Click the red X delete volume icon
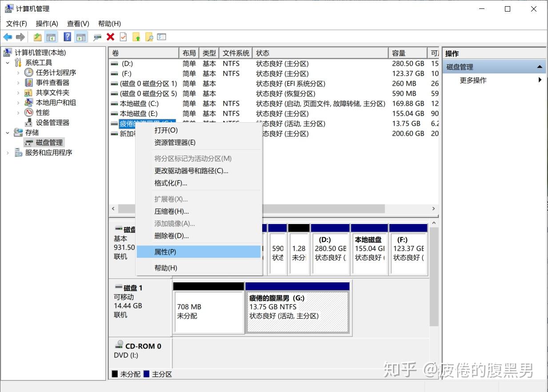The height and width of the screenshot is (392, 548). 111,37
